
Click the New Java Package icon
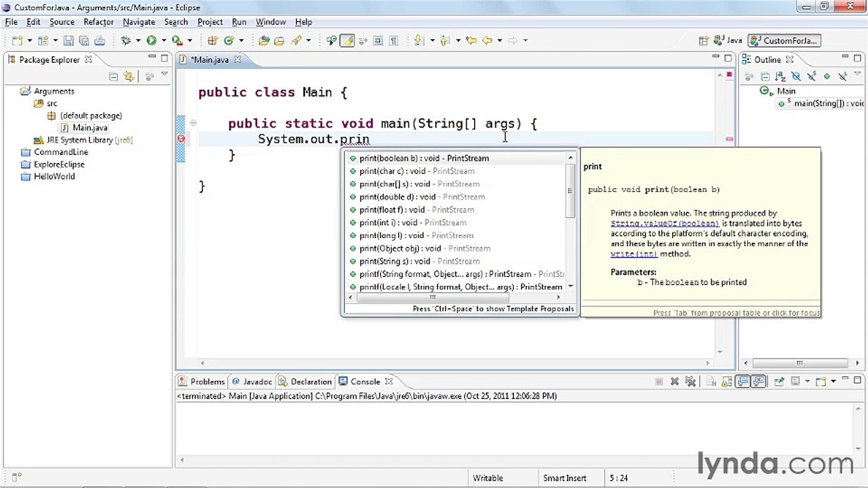point(212,41)
